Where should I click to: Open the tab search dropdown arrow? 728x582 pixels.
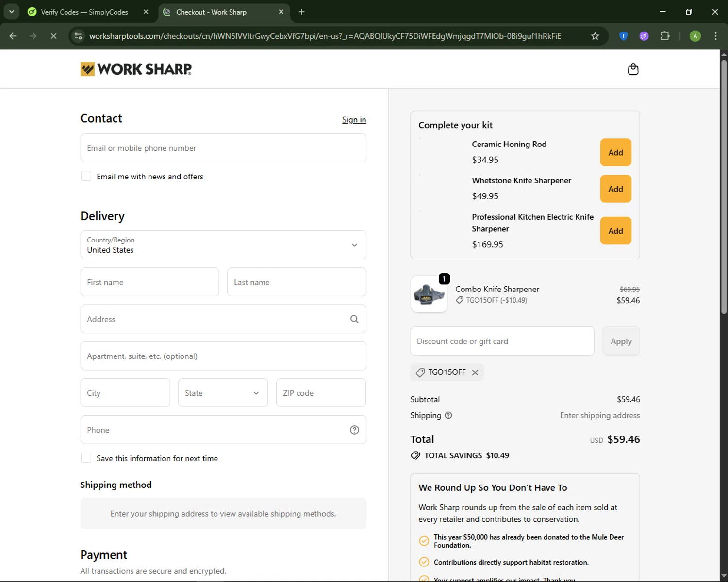click(x=11, y=12)
